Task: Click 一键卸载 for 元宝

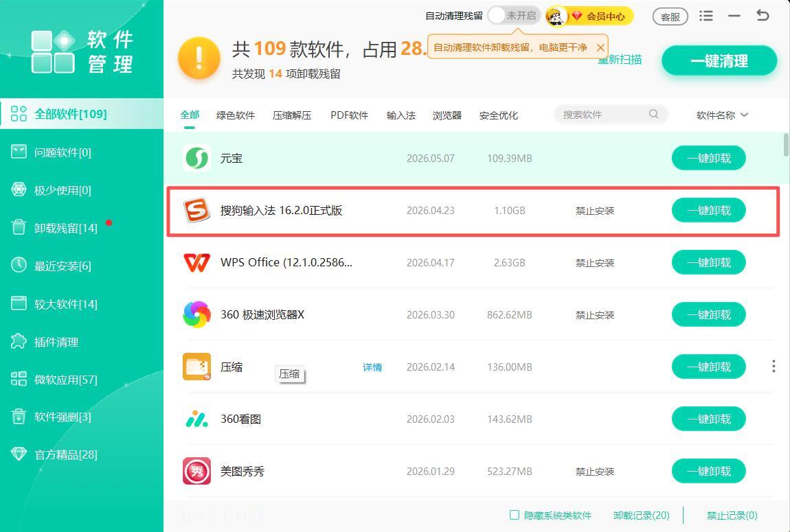Action: 708,158
